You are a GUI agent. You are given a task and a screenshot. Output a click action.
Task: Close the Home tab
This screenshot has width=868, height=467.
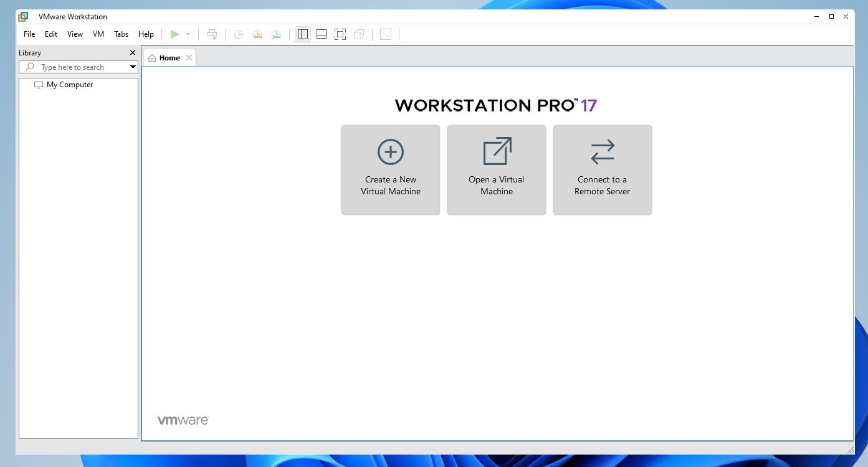(x=189, y=57)
